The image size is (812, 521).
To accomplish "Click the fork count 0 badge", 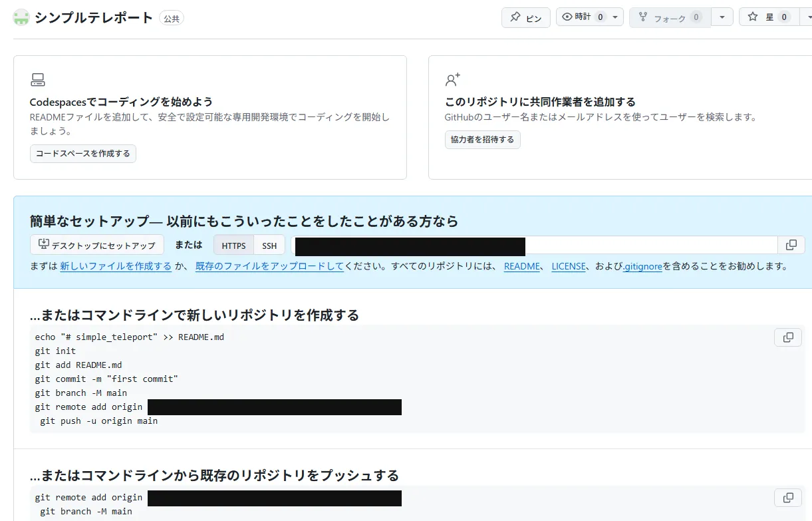I will 696,17.
